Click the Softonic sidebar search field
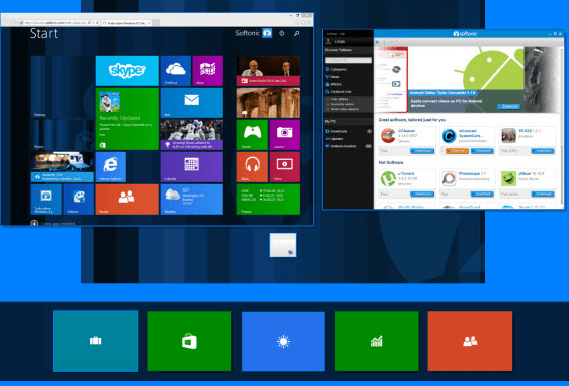The image size is (569, 386). pos(348,60)
